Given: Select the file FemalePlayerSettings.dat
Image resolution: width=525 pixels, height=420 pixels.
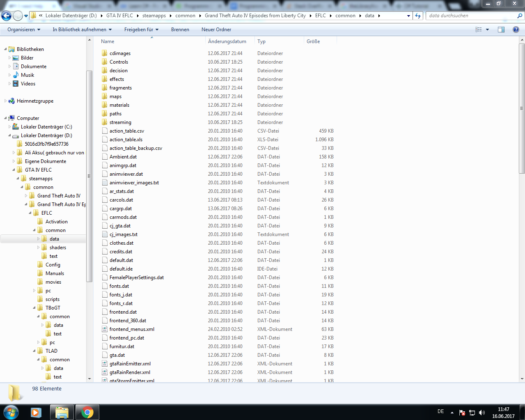Looking at the screenshot, I should (x=137, y=277).
